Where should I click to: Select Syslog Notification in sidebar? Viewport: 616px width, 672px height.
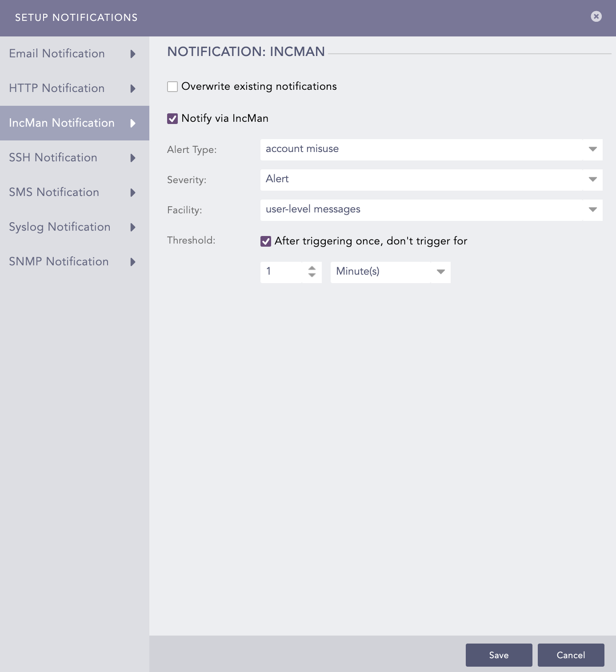[60, 227]
